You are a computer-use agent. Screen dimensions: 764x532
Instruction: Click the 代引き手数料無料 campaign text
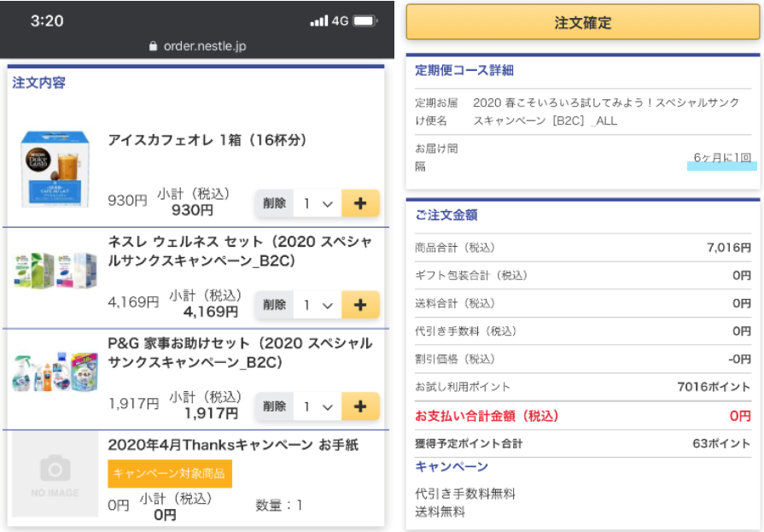(x=465, y=494)
